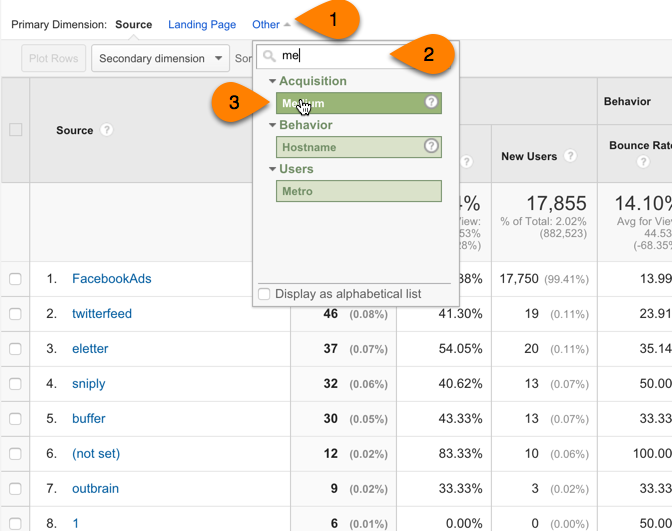Enable Display as alphabetical list checkbox
The width and height of the screenshot is (672, 531).
(x=264, y=294)
